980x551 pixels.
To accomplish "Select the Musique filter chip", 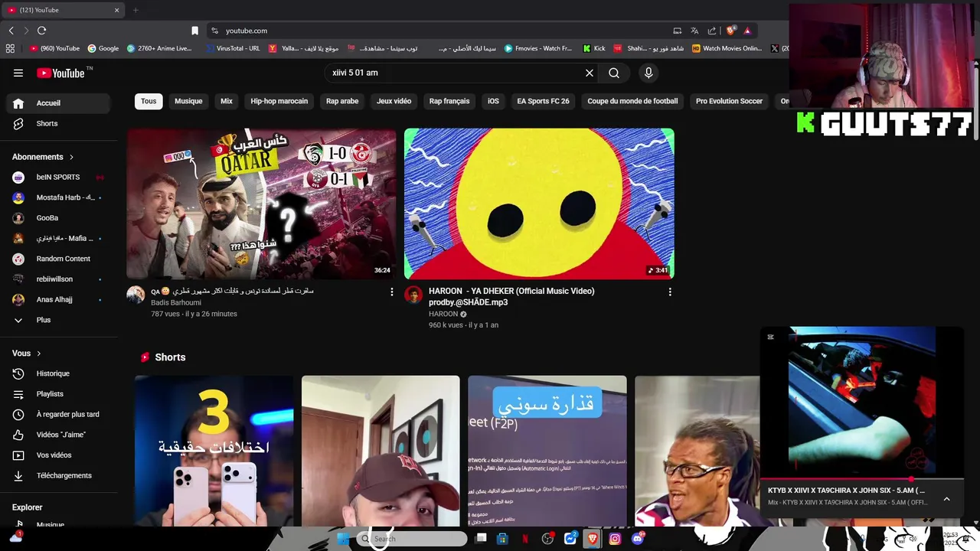I will coord(188,101).
